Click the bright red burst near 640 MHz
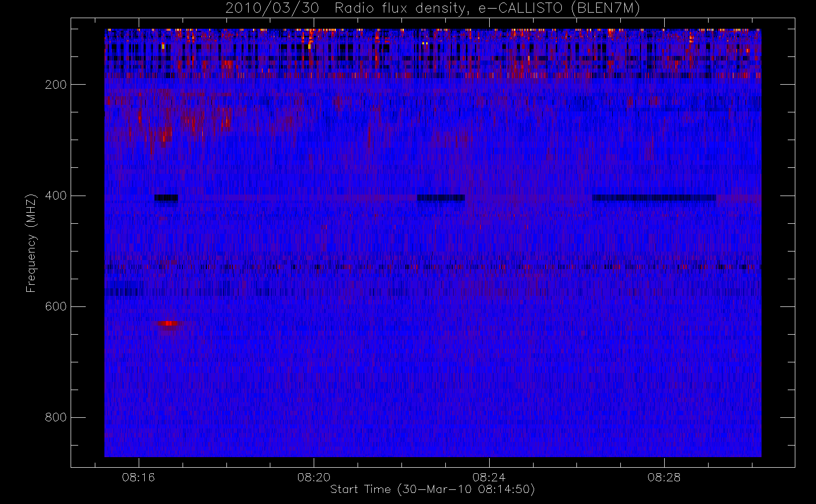 click(169, 323)
